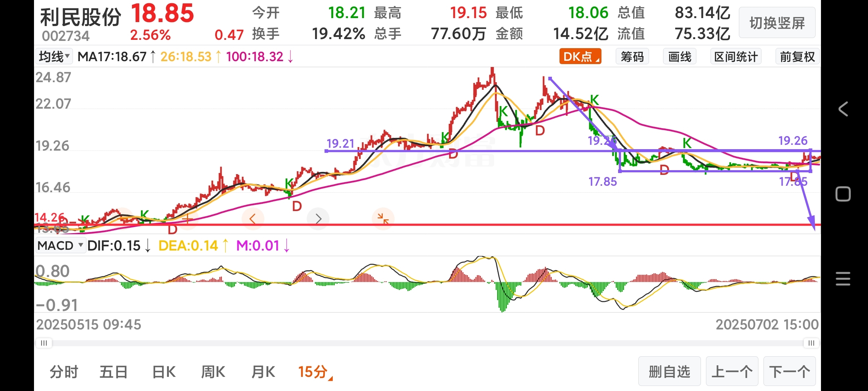Screen dimensions: 868x391
Task: Tap the Android home square button
Action: coord(843,194)
